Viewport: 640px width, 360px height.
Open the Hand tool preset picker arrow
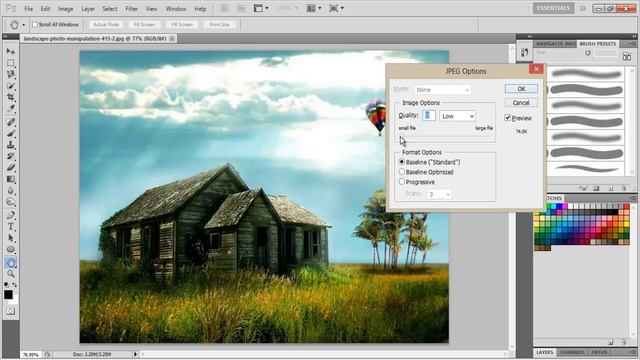click(24, 25)
